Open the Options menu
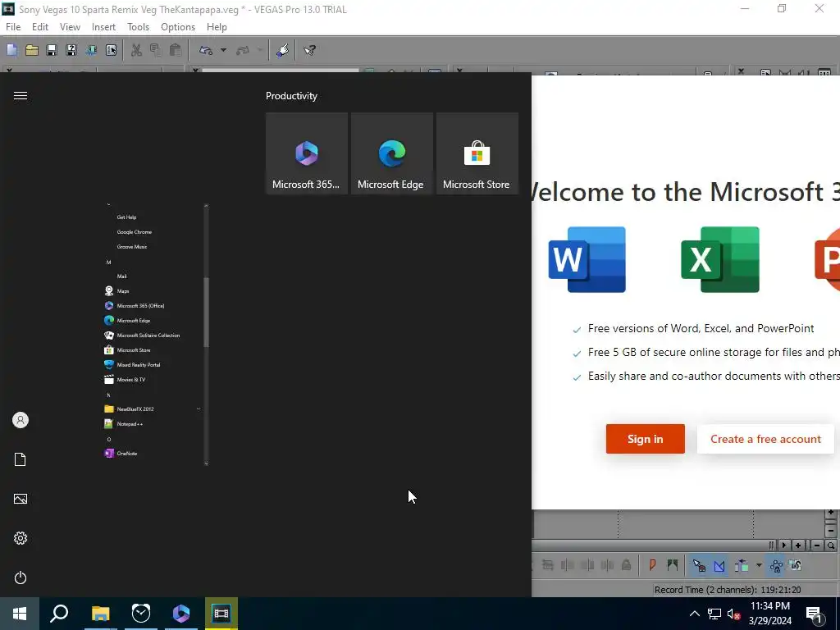 (178, 27)
